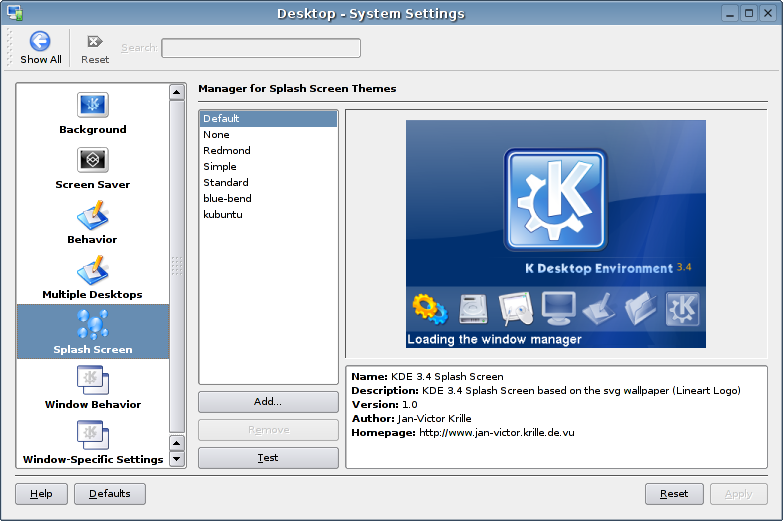Click the Manager for Splash Screen Themes heading

pyautogui.click(x=297, y=88)
